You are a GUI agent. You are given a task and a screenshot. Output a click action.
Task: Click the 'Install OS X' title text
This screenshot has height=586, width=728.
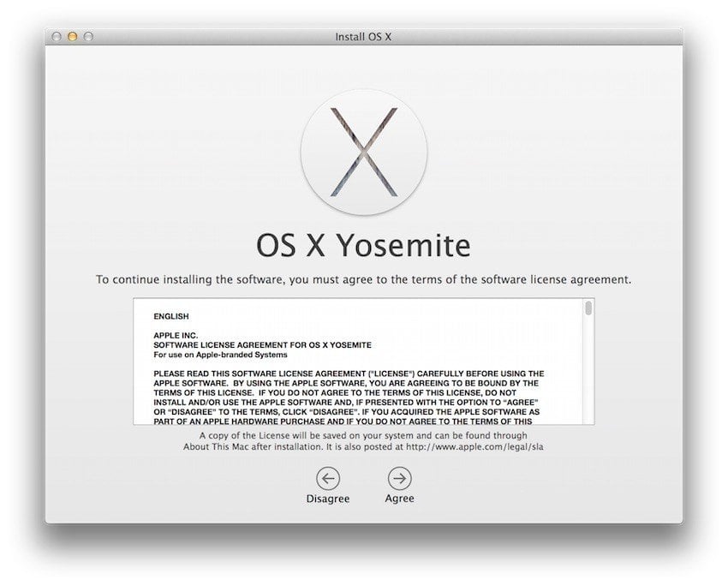pos(363,37)
